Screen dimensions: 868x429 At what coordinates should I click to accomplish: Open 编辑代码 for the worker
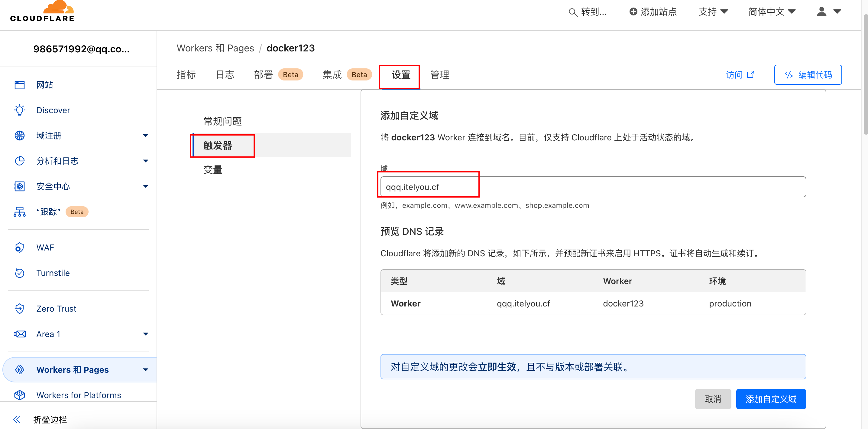pos(808,74)
